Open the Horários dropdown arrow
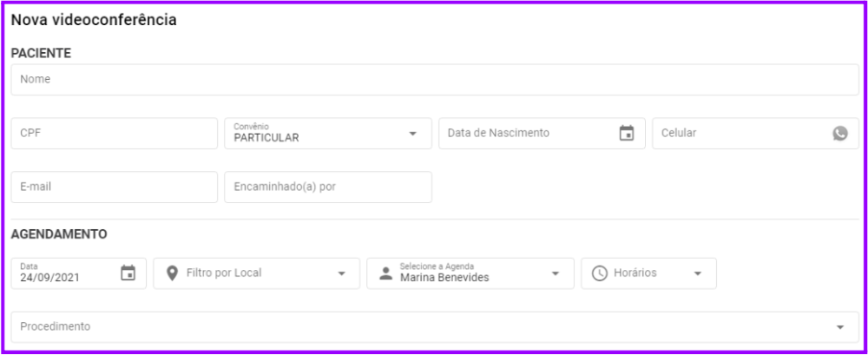Screen dimensions: 868x355 pos(698,273)
